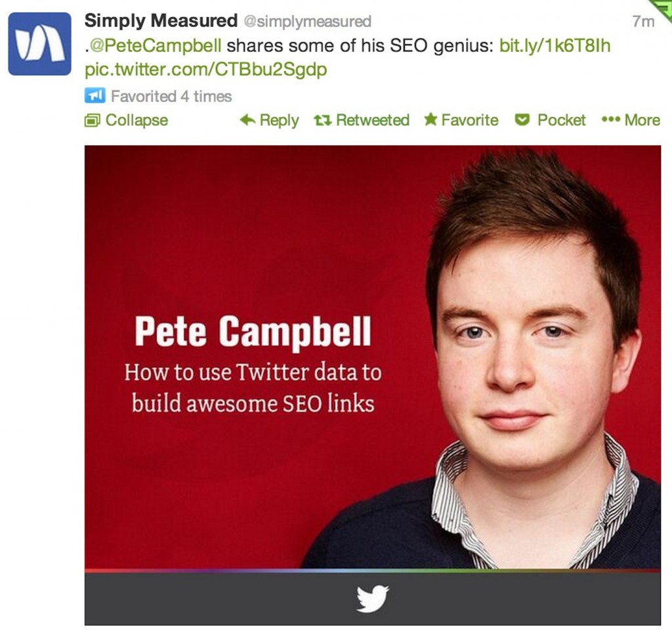
Task: Click the reply arrow icon
Action: pyautogui.click(x=247, y=120)
